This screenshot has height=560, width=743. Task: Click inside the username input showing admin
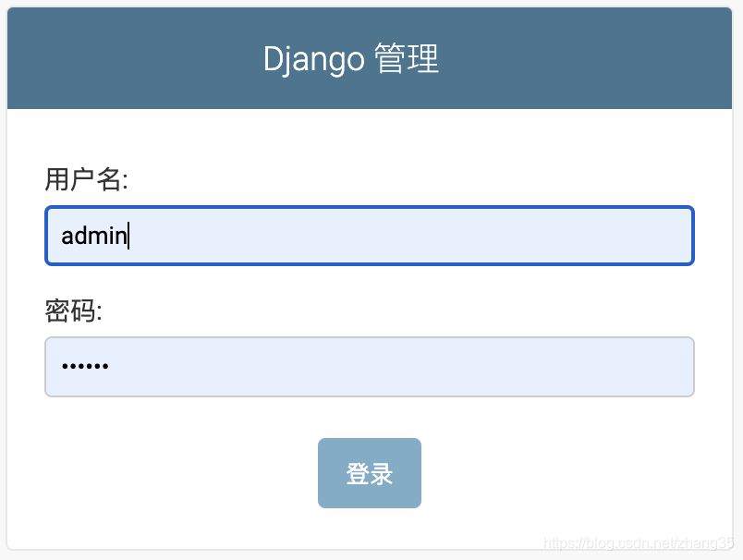pos(370,236)
